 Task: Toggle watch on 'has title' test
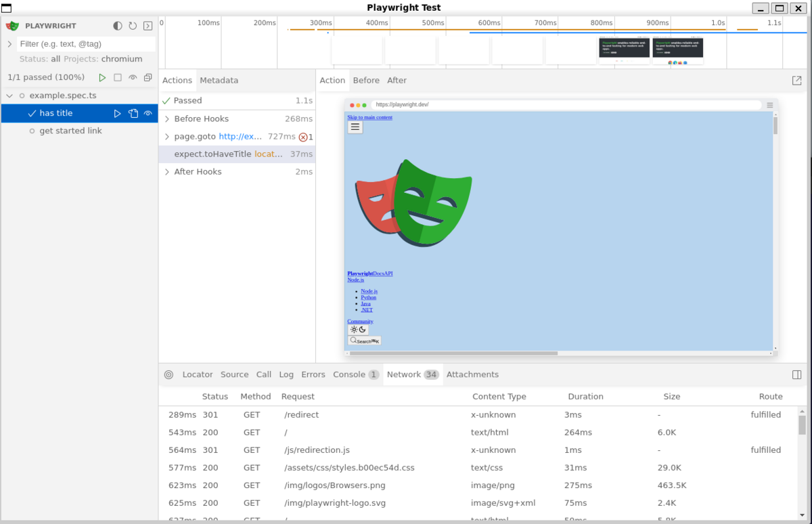pyautogui.click(x=148, y=114)
